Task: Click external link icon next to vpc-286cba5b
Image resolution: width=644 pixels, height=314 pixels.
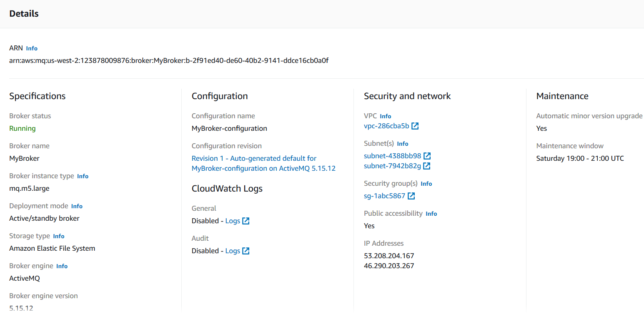Action: 415,126
